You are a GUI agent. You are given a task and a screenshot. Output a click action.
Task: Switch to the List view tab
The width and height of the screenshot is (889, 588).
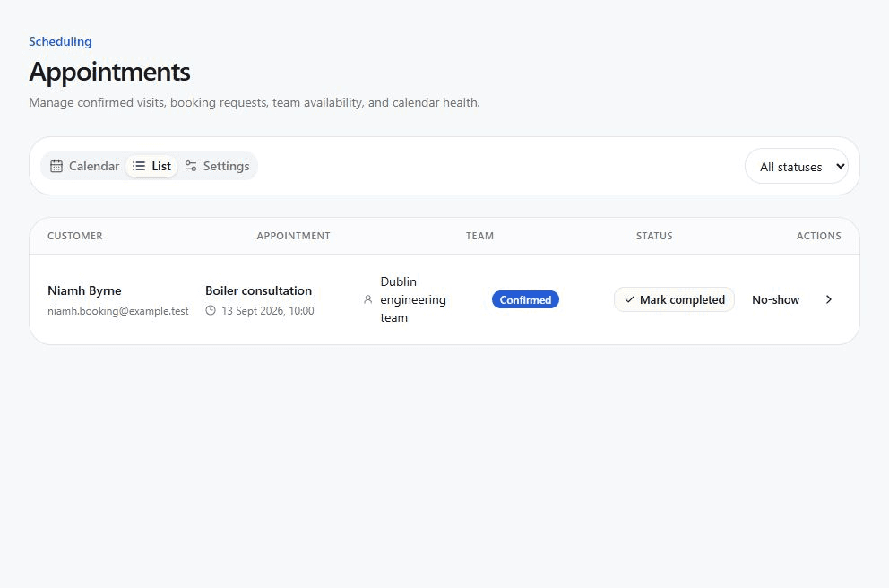click(151, 166)
